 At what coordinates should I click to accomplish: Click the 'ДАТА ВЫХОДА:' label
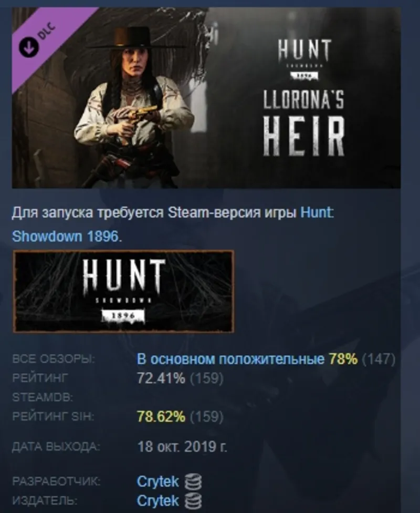tap(56, 447)
